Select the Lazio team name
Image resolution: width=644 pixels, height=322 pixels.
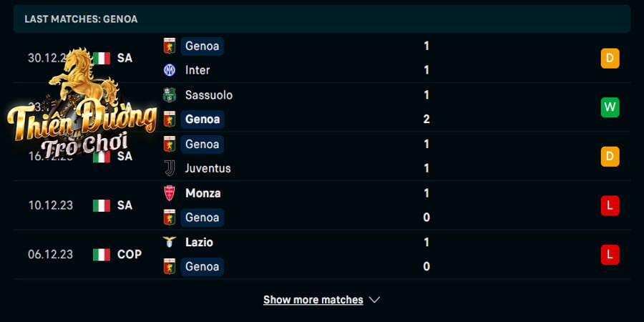pyautogui.click(x=199, y=242)
